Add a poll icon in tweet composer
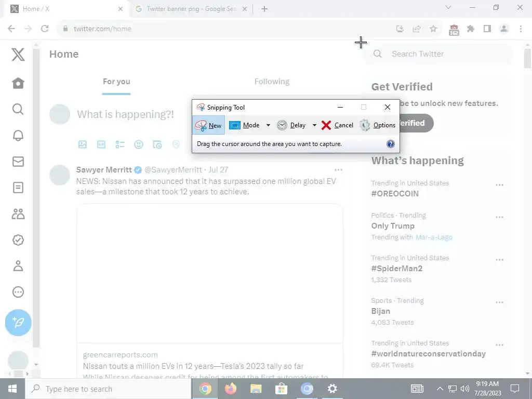 coord(120,144)
